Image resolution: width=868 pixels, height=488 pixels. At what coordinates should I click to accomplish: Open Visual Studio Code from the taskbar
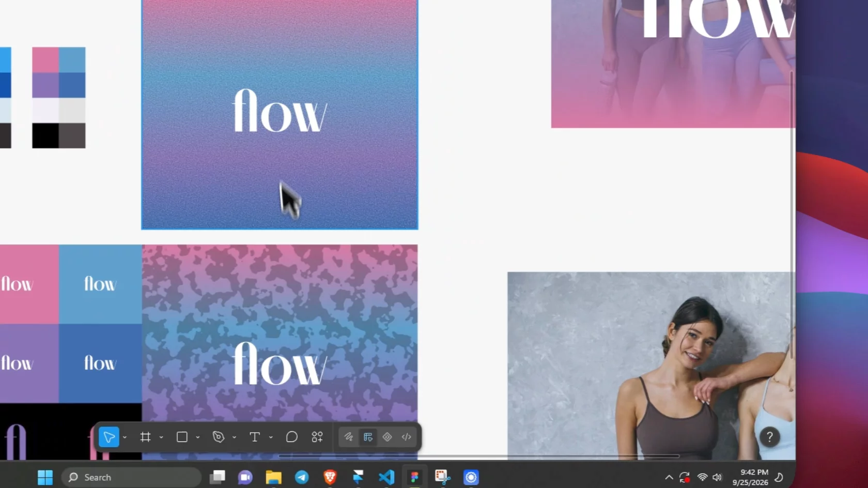[386, 477]
